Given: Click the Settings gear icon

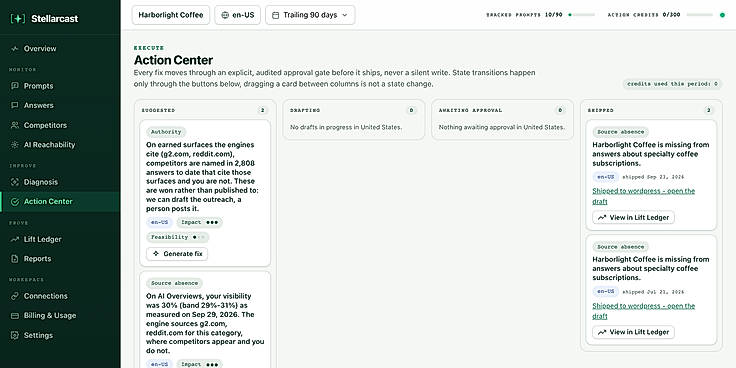Looking at the screenshot, I should click(x=15, y=335).
